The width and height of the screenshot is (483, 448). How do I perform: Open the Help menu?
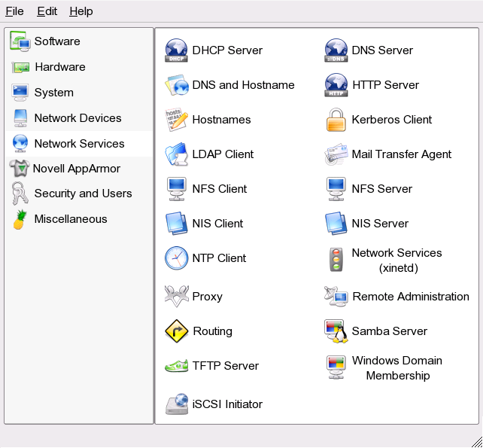81,11
